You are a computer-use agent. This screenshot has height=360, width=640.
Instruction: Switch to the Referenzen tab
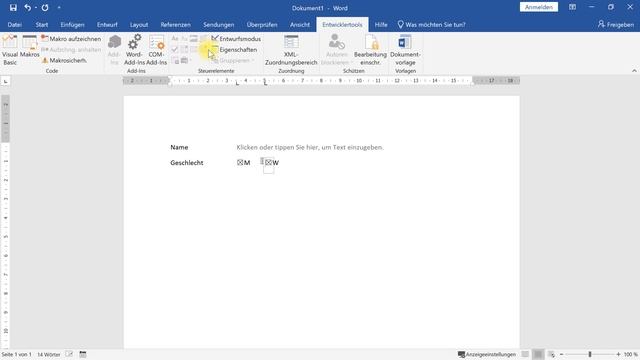(x=176, y=24)
